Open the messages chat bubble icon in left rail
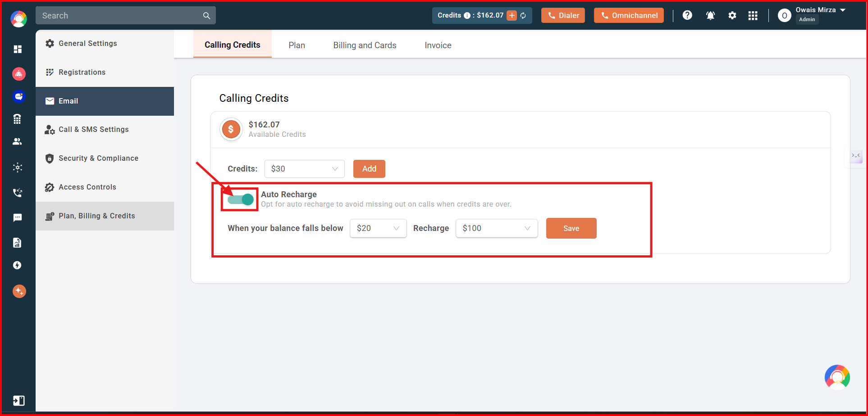This screenshot has height=416, width=868. click(17, 218)
